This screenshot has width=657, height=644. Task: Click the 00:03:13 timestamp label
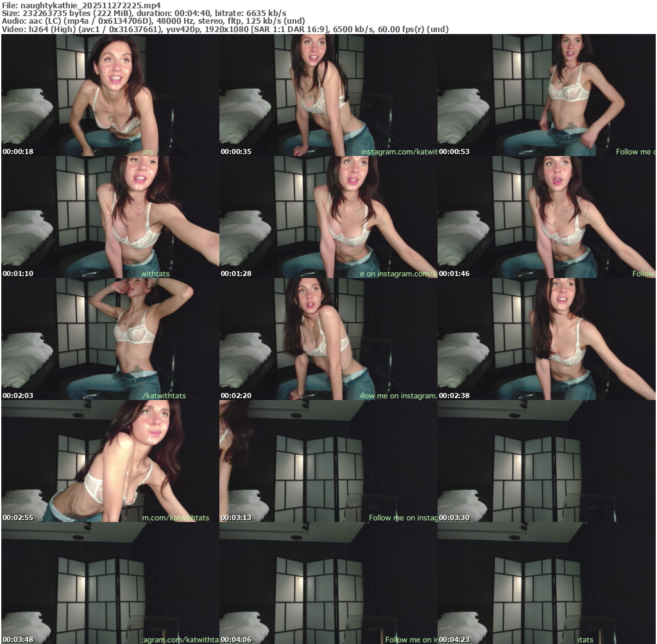click(x=237, y=518)
